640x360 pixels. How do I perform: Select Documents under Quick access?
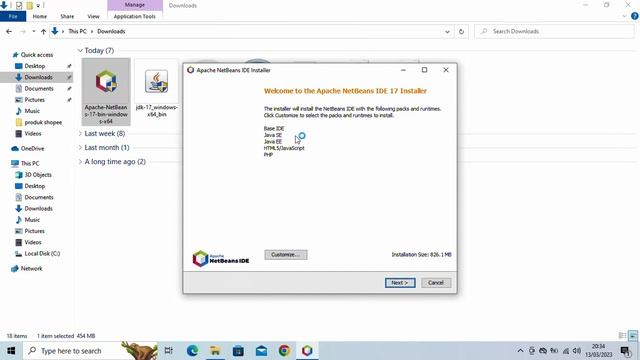[x=39, y=88]
